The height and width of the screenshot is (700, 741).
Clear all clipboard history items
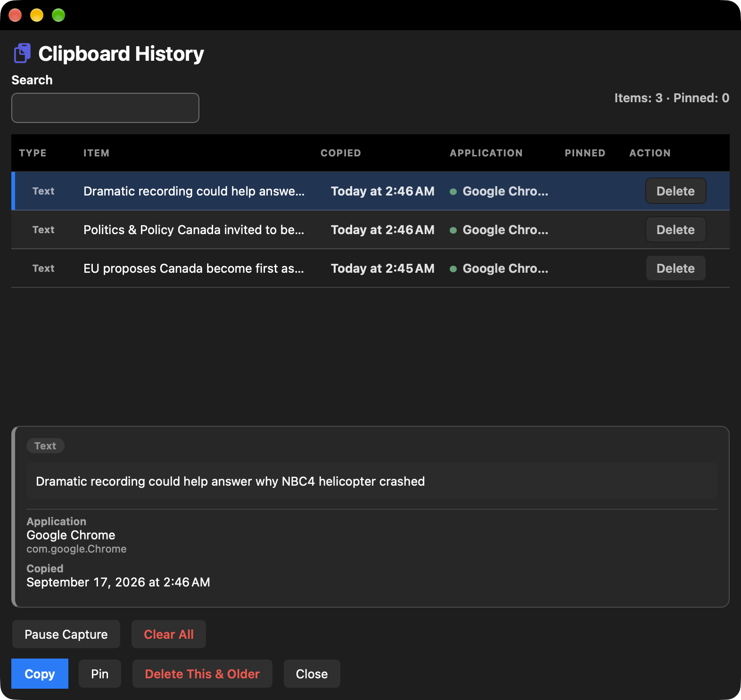[x=169, y=634]
